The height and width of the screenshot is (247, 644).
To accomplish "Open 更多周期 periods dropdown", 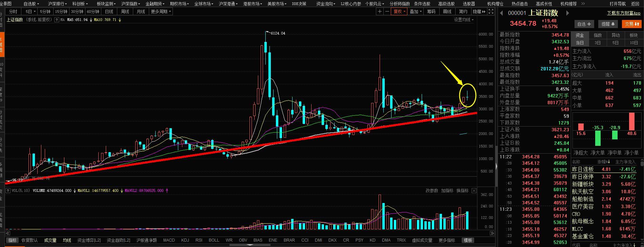I will click(x=161, y=12).
